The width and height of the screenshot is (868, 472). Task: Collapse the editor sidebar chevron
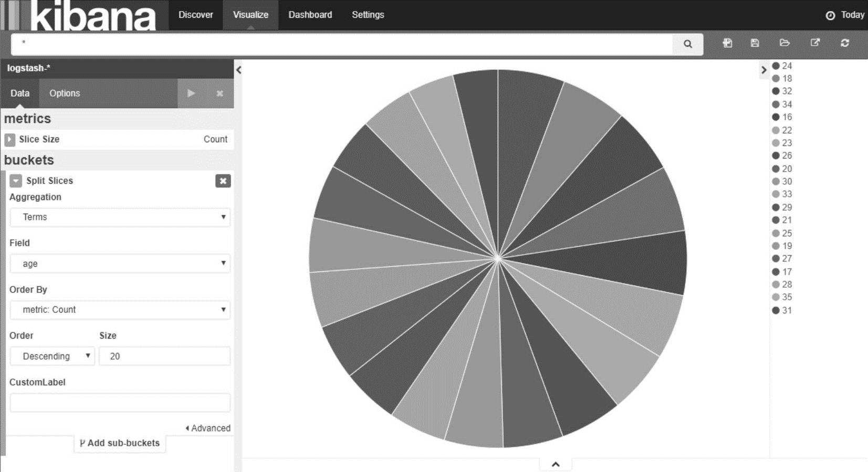pyautogui.click(x=238, y=70)
